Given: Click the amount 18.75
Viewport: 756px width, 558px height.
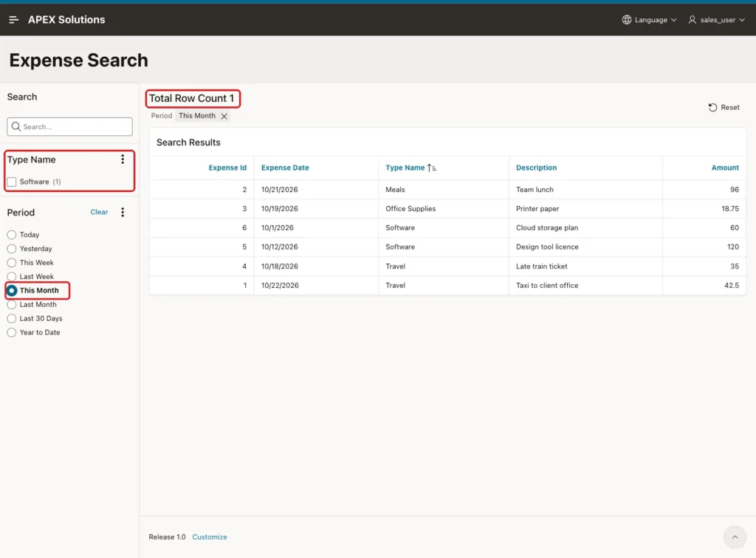Looking at the screenshot, I should 730,209.
